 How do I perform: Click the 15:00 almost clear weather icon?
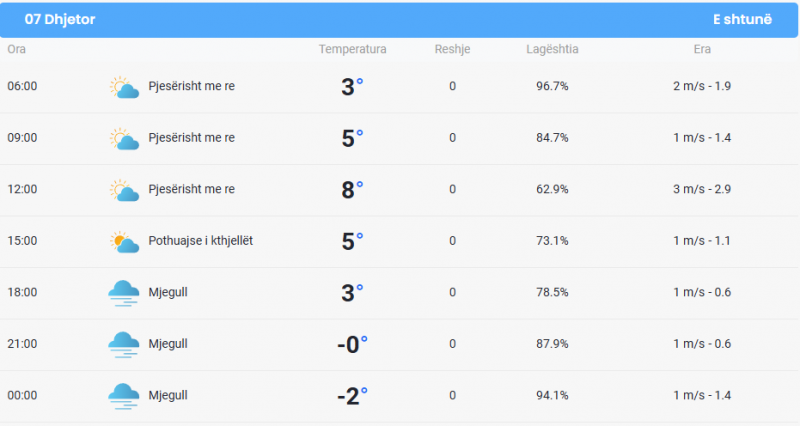click(124, 242)
